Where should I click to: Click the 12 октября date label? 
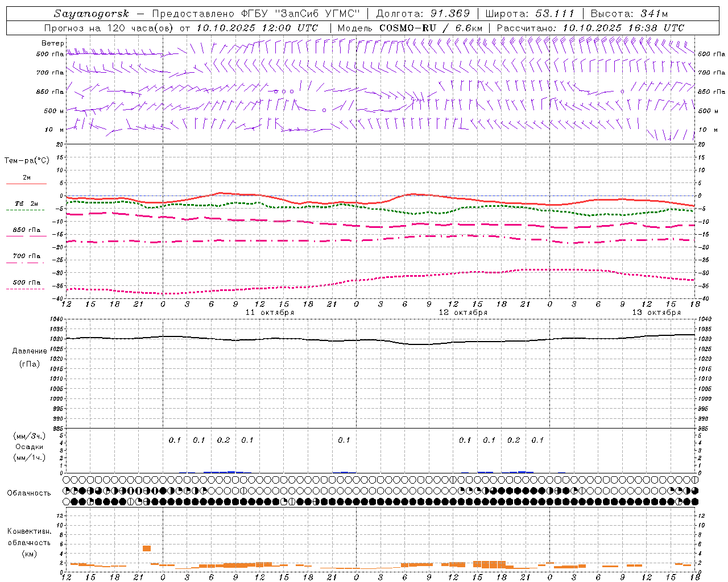(463, 313)
